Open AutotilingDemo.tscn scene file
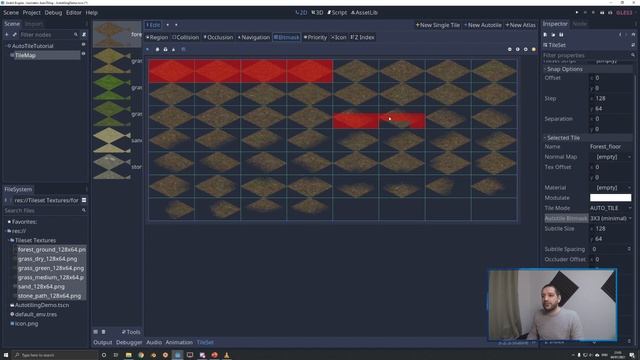Image resolution: width=640 pixels, height=360 pixels. [42, 305]
